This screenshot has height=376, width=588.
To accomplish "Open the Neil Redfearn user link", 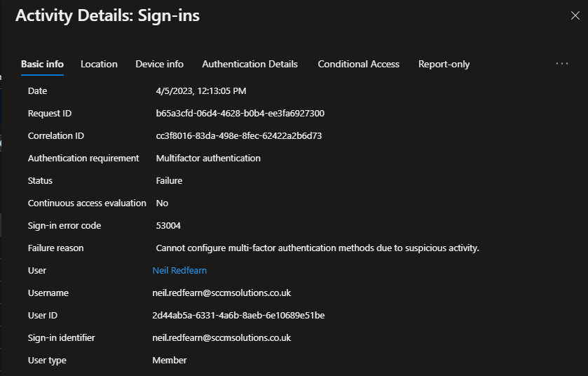I will click(179, 270).
